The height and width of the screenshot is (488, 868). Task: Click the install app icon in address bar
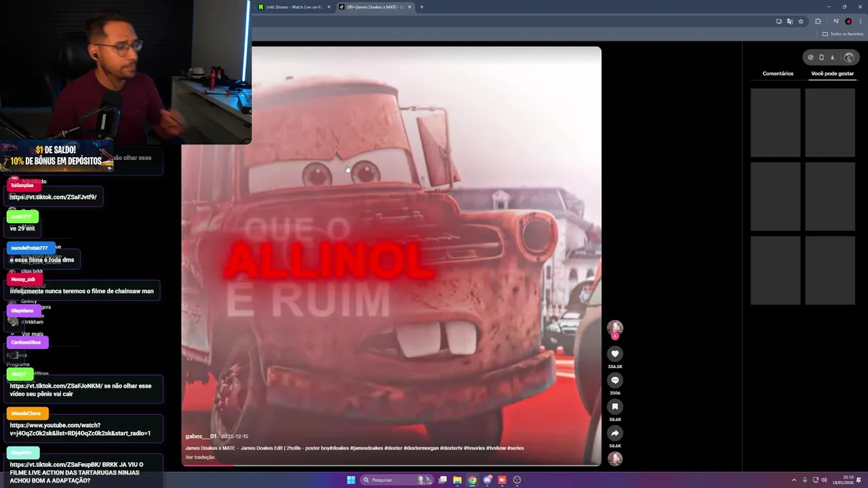click(779, 21)
